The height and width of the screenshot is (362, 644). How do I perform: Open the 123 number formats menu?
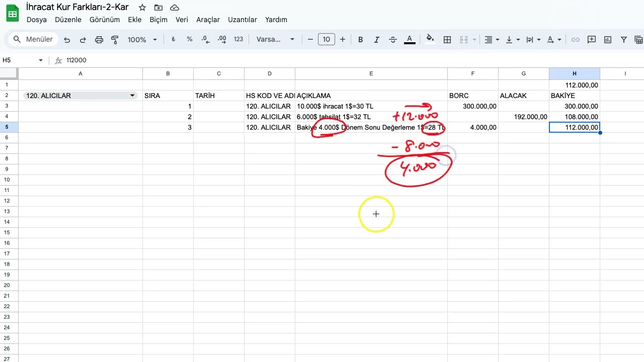238,40
